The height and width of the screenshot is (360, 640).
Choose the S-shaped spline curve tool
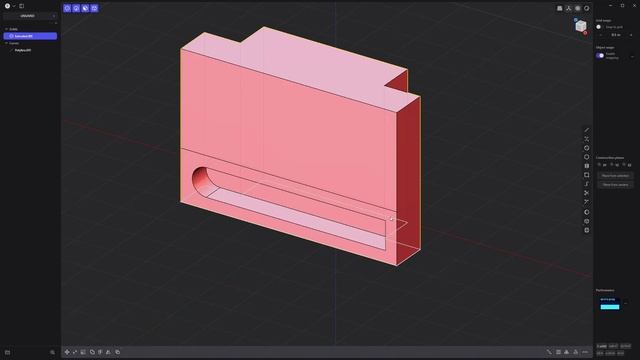click(x=587, y=184)
